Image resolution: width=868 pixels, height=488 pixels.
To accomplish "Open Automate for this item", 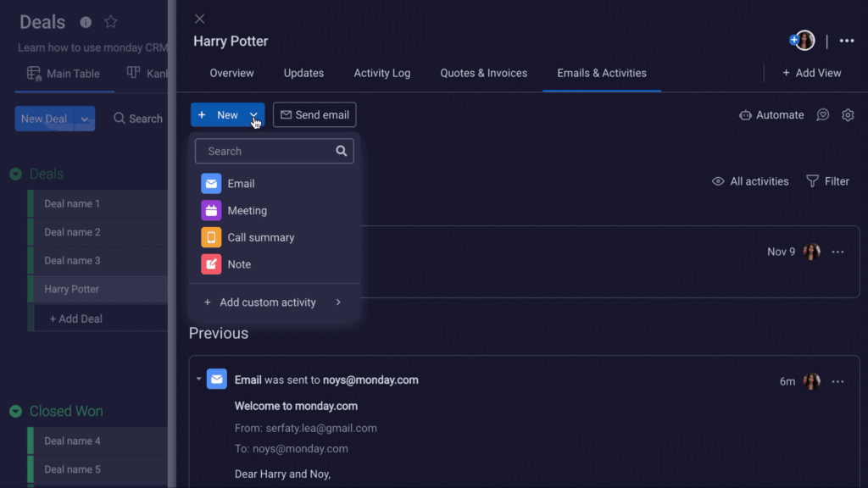I will point(771,115).
